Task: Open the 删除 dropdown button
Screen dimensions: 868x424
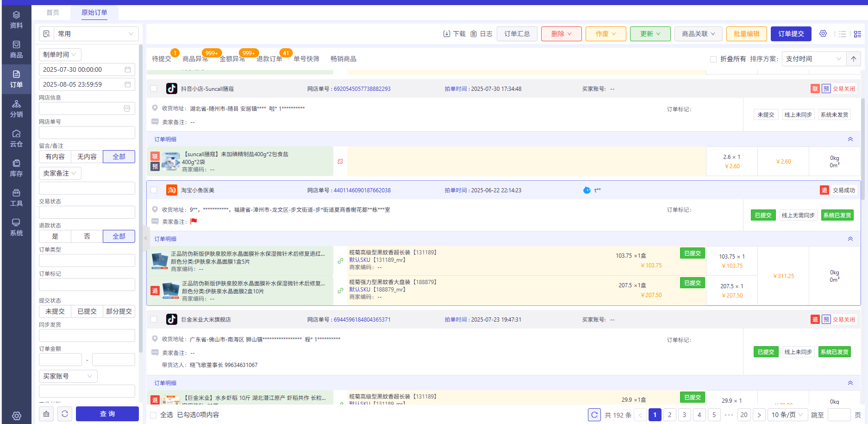Action: click(561, 34)
